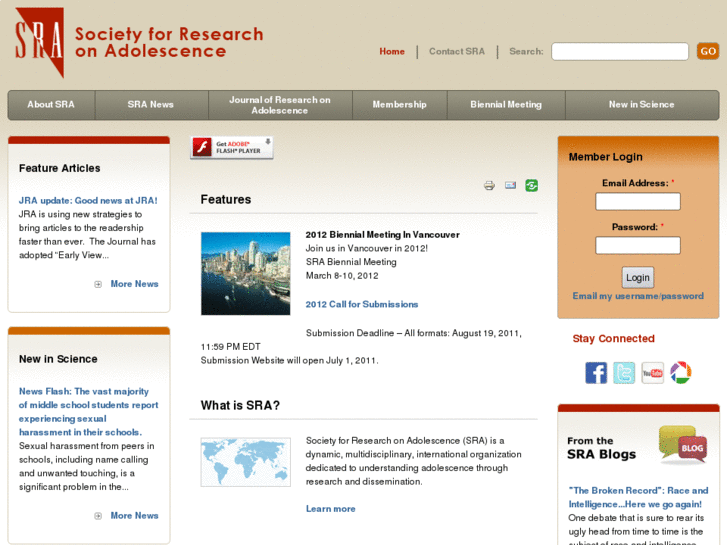Click the email this page icon
The height and width of the screenshot is (545, 727).
coord(510,186)
